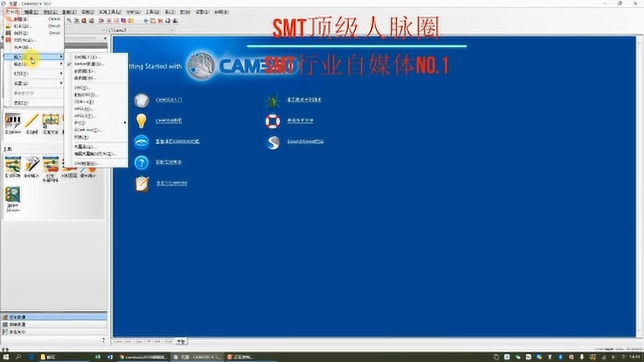Click the lifebuoy support icon on welcome page
This screenshot has width=644, height=362.
point(272,121)
